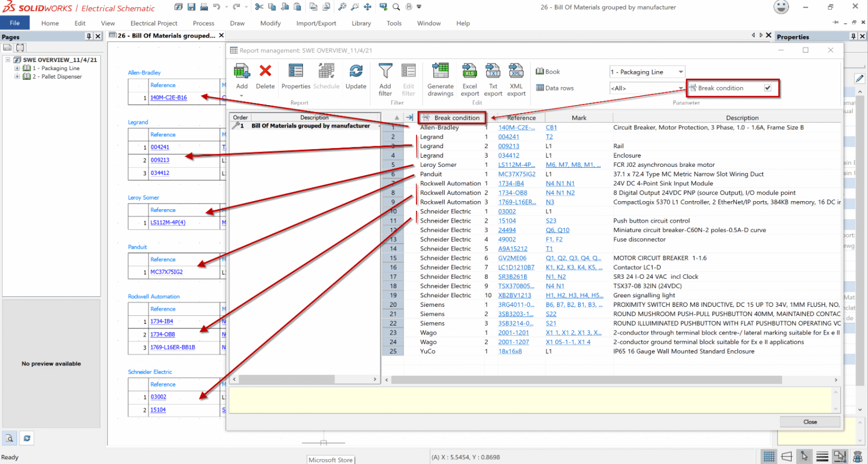Click the Description column header in data table
Screen dimensions: 868x464
pos(742,118)
